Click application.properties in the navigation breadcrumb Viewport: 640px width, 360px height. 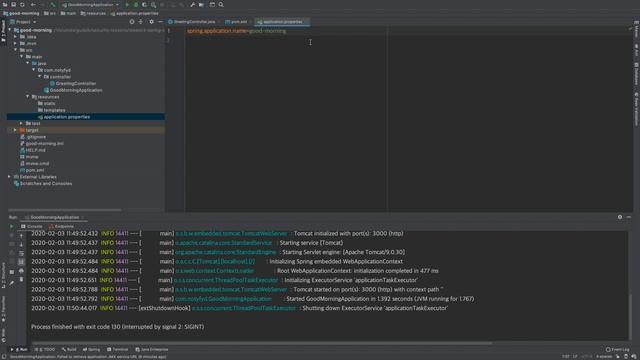coord(134,13)
